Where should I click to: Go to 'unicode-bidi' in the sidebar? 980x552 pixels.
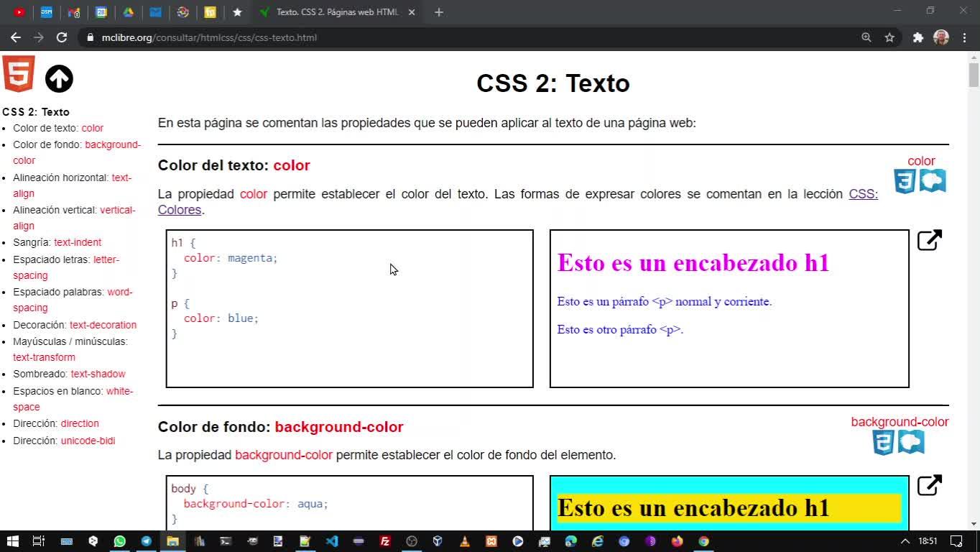pyautogui.click(x=88, y=441)
